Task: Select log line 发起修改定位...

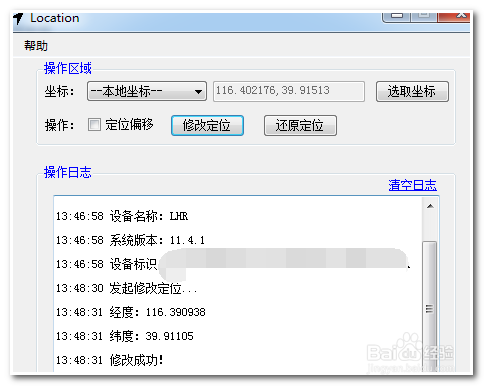Action: coord(126,288)
